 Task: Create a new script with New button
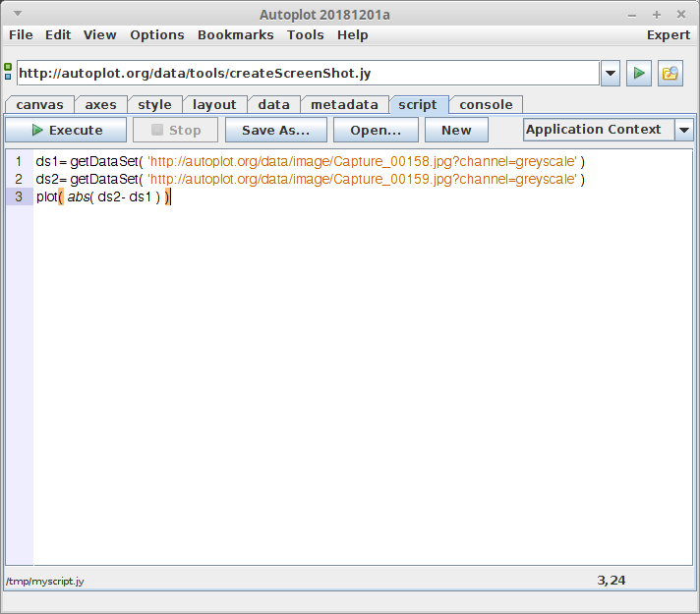pos(456,130)
